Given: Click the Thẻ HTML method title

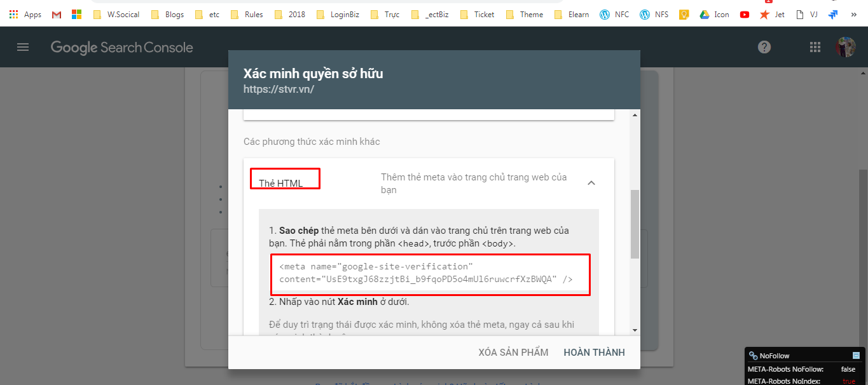Looking at the screenshot, I should coord(280,184).
